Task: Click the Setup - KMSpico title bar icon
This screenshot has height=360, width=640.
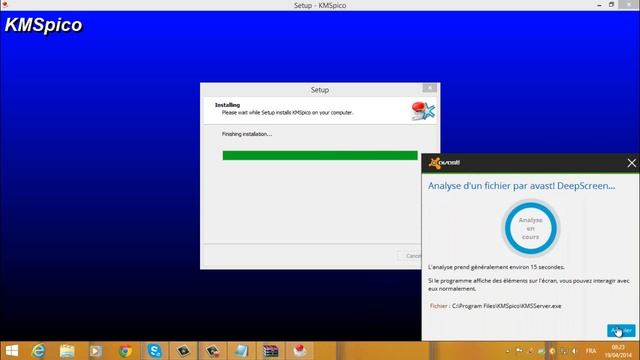Action: coord(5,5)
